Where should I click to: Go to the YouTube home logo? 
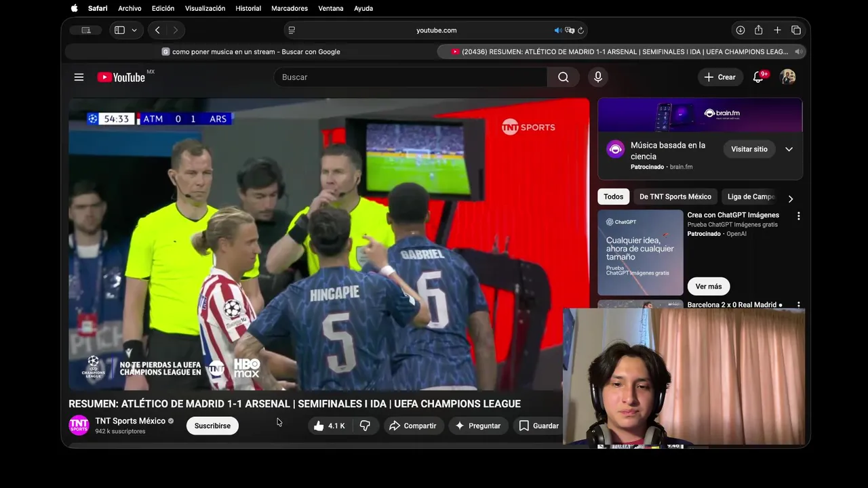121,77
